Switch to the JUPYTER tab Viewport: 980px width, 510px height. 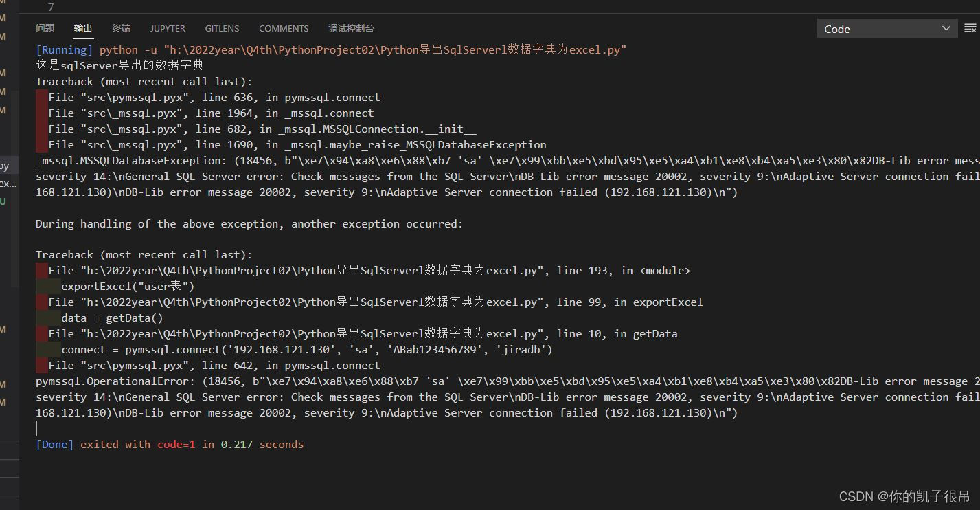pos(168,28)
